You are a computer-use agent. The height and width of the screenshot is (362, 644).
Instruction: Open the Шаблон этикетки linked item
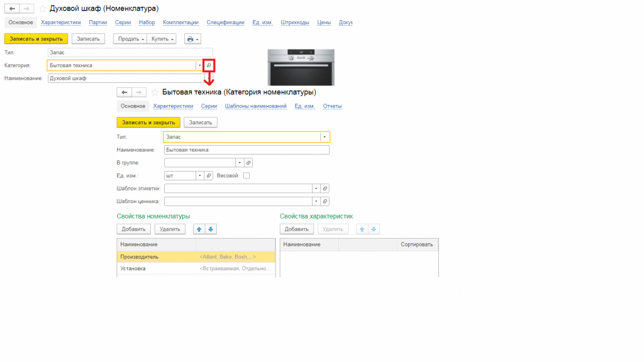coord(325,189)
